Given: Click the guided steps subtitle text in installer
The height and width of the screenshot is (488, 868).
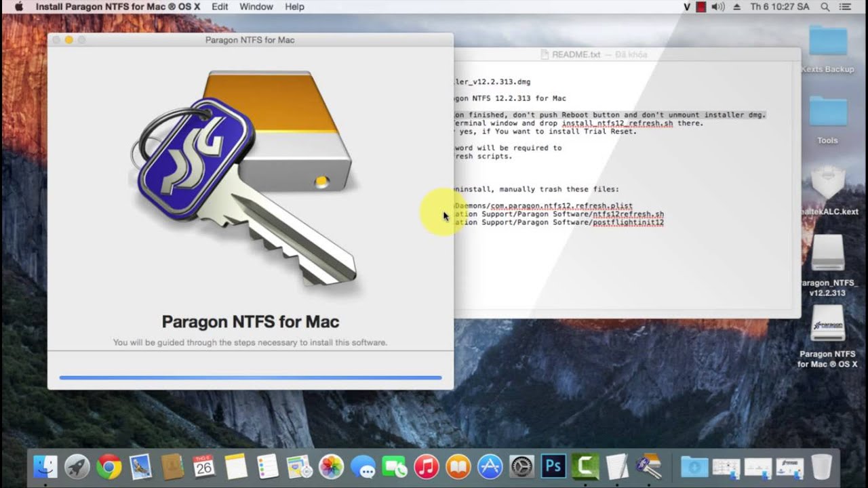Looking at the screenshot, I should tap(250, 342).
